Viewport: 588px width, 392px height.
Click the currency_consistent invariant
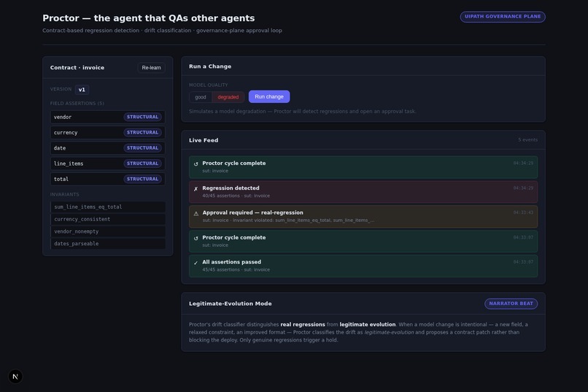(x=108, y=219)
